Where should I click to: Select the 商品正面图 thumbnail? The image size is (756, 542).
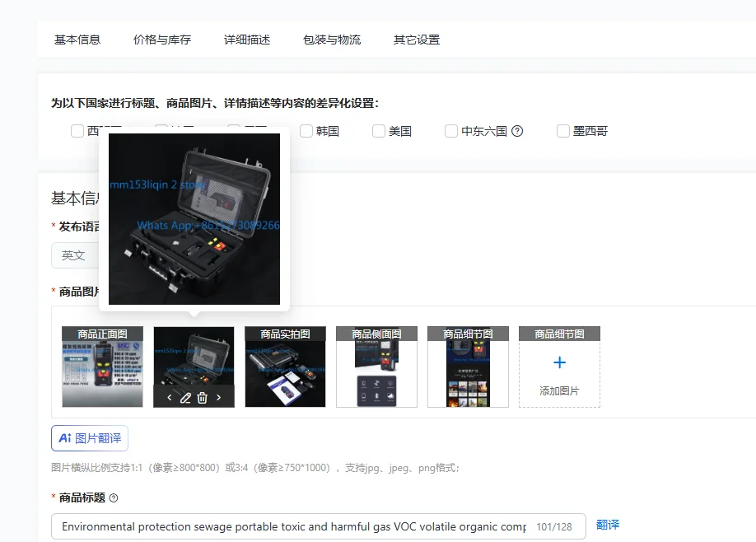102,367
